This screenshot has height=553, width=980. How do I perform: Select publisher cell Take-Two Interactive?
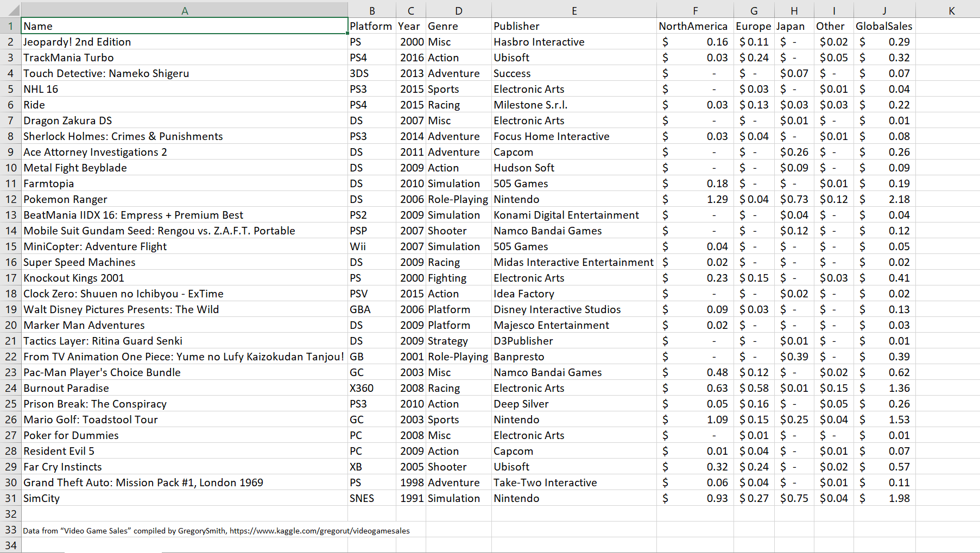pyautogui.click(x=574, y=482)
